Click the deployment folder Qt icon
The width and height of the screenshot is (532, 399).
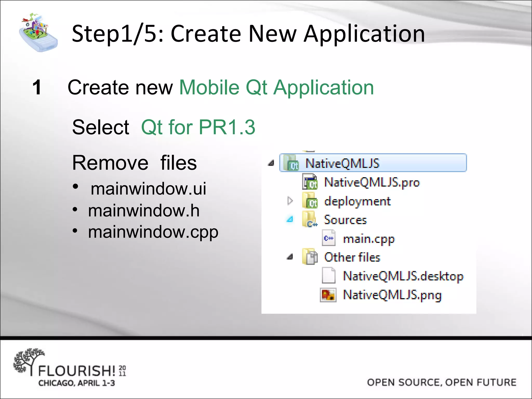click(x=310, y=201)
